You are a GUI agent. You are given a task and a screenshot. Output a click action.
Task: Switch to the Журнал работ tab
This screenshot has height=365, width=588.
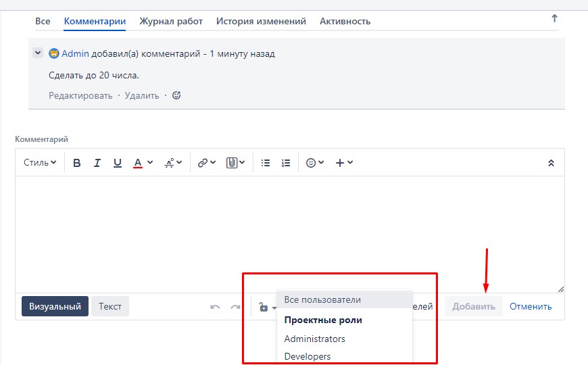pos(171,22)
